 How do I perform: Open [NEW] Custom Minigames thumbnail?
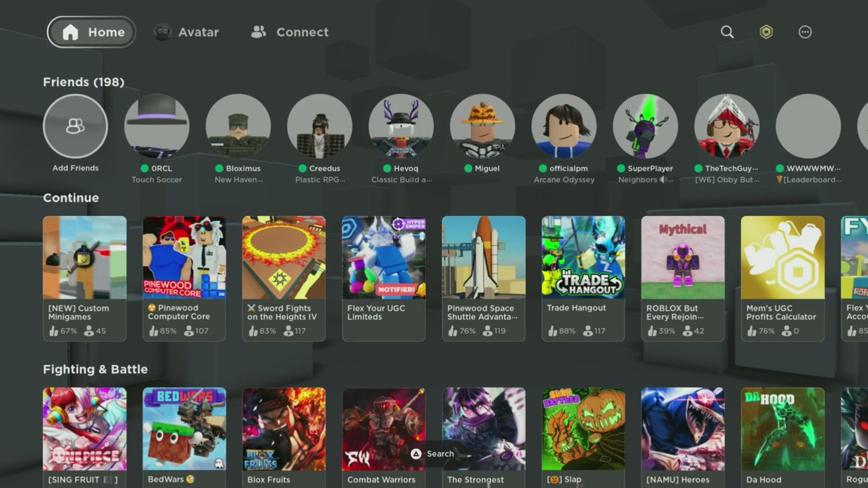click(x=85, y=257)
